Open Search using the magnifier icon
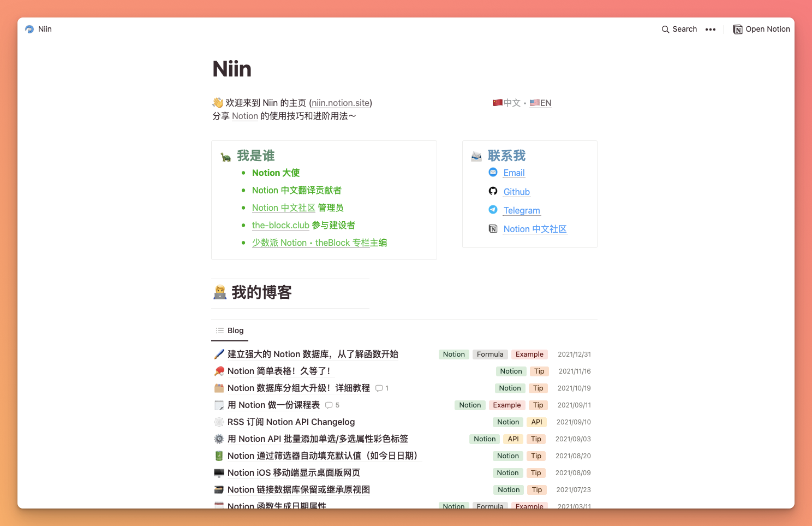 665,29
